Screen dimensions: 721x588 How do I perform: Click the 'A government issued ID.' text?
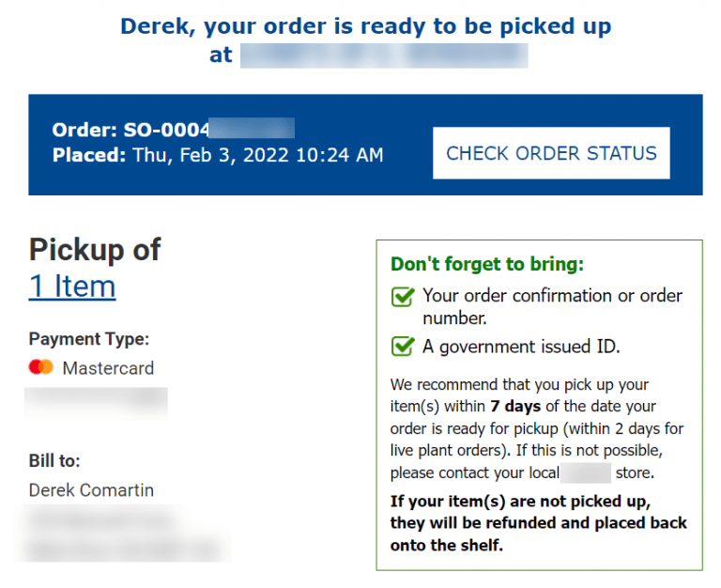521,347
